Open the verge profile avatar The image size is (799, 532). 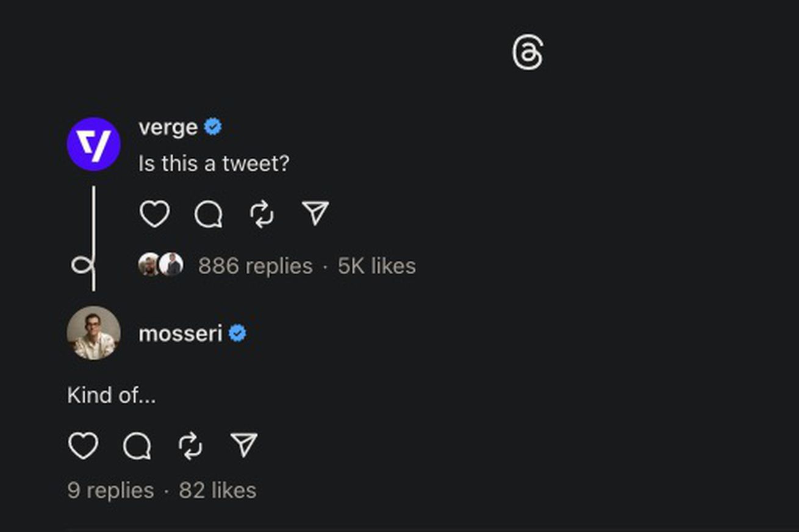[x=93, y=144]
